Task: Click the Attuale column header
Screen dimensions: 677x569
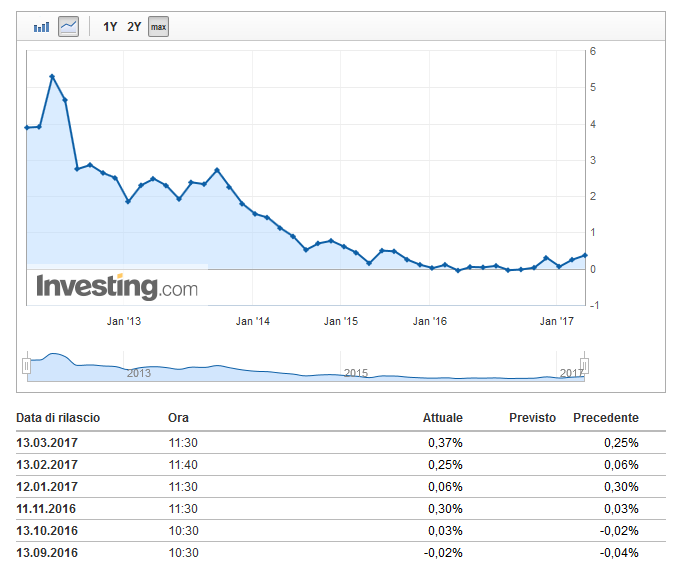Action: pos(442,418)
